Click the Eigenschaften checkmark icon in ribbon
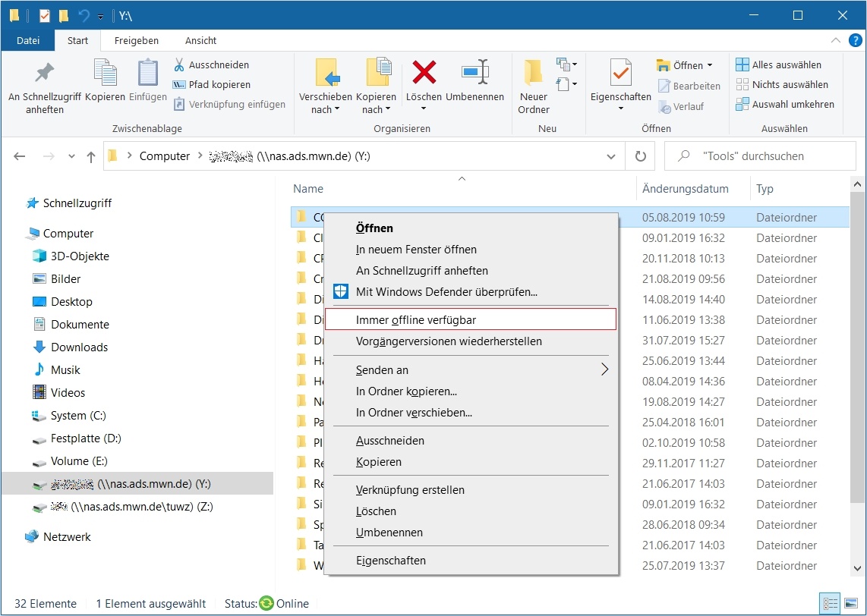Viewport: 867px width, 616px height. [x=620, y=73]
